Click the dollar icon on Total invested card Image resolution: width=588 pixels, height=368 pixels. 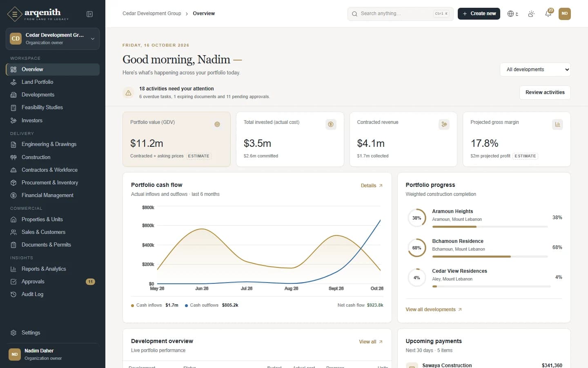[x=331, y=124]
